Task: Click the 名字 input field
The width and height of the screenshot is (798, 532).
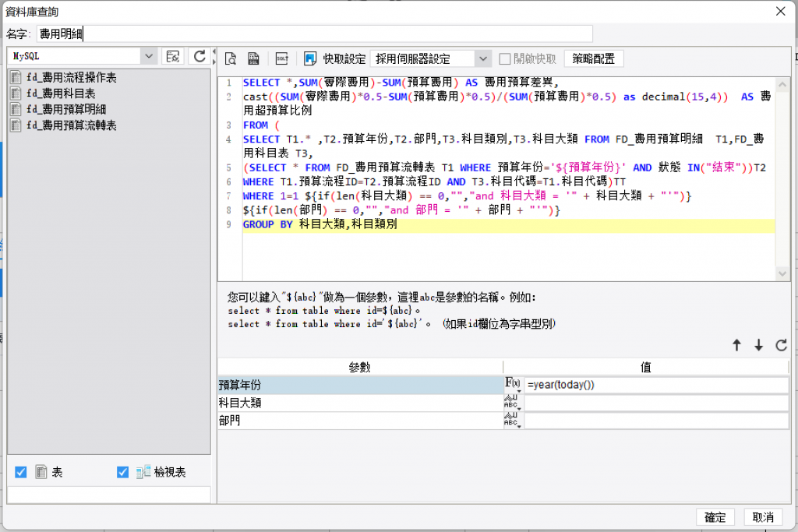Action: (315, 33)
